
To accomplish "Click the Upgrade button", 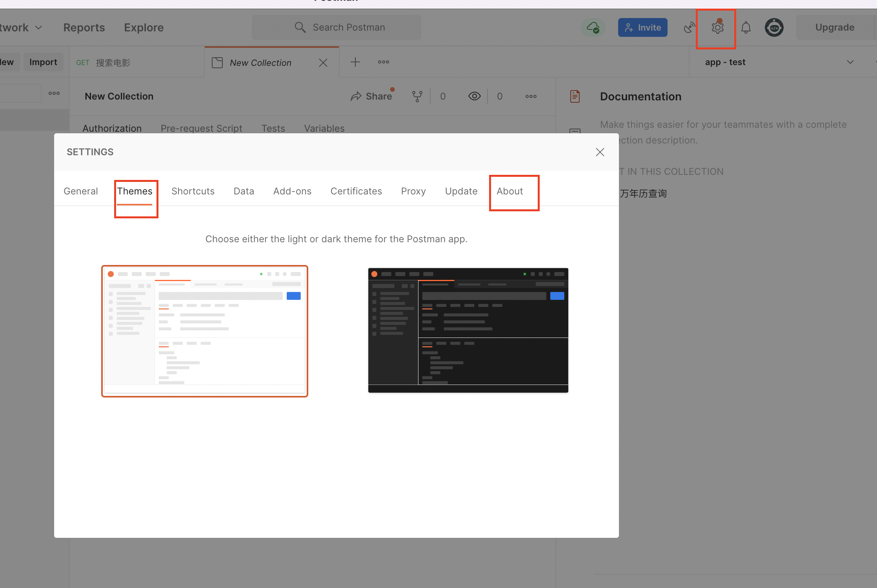I will [834, 28].
